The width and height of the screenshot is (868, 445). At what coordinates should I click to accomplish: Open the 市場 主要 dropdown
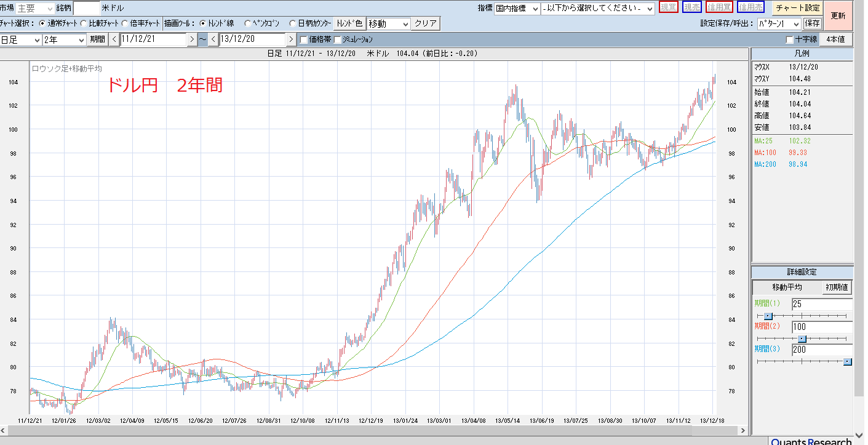click(x=36, y=9)
